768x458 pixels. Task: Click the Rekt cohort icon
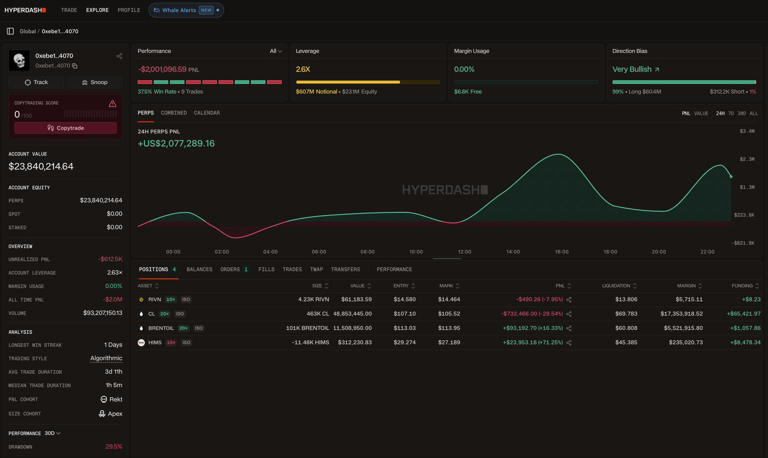(103, 399)
